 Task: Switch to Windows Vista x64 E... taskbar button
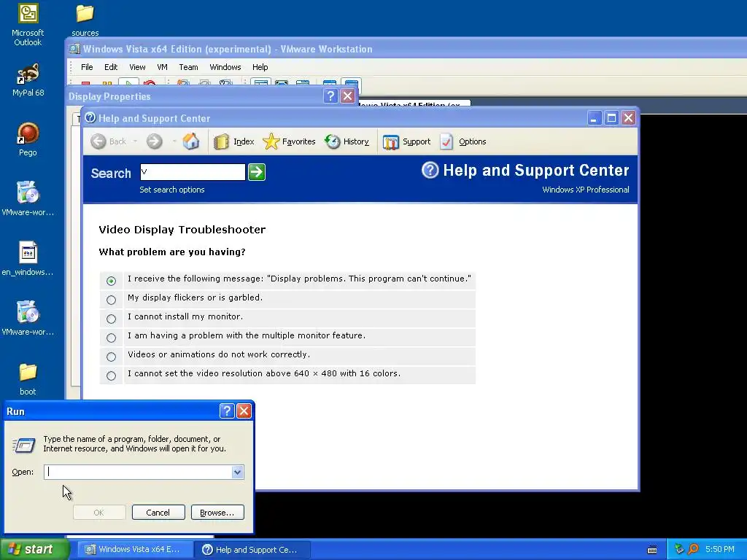[x=135, y=550]
